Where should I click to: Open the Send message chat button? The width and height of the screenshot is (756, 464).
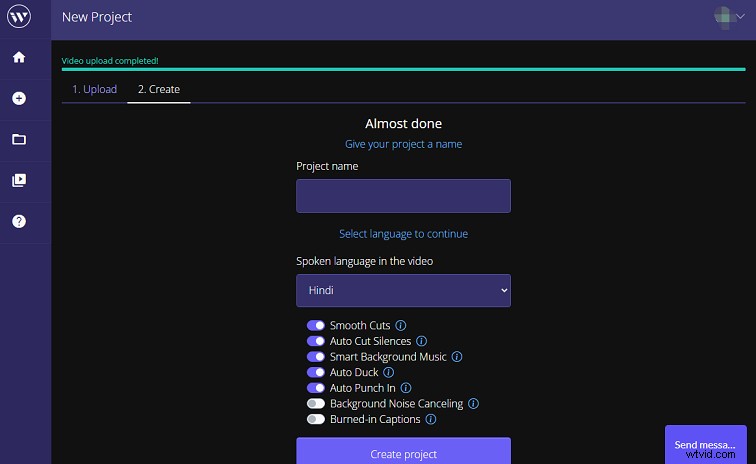point(705,445)
